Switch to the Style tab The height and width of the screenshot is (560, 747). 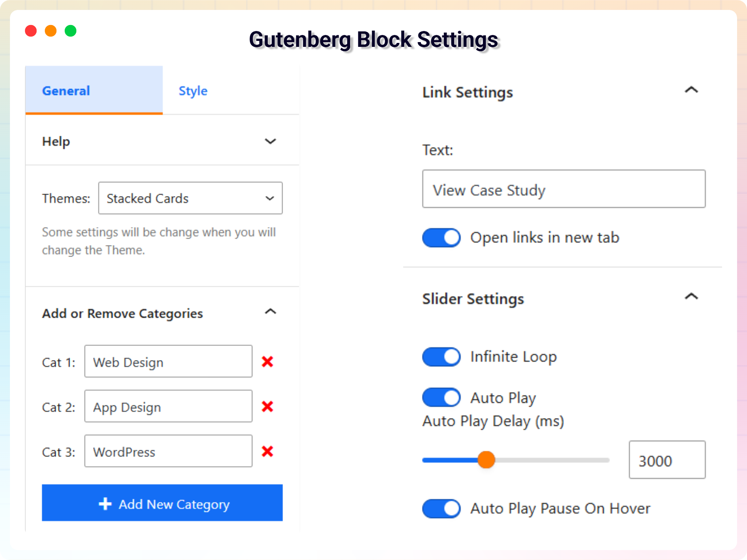coord(193,91)
